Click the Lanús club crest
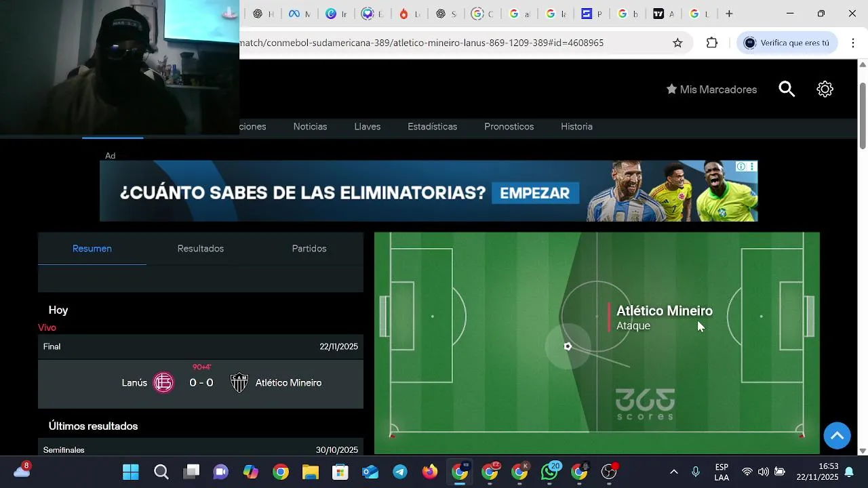This screenshot has height=488, width=868. click(163, 383)
